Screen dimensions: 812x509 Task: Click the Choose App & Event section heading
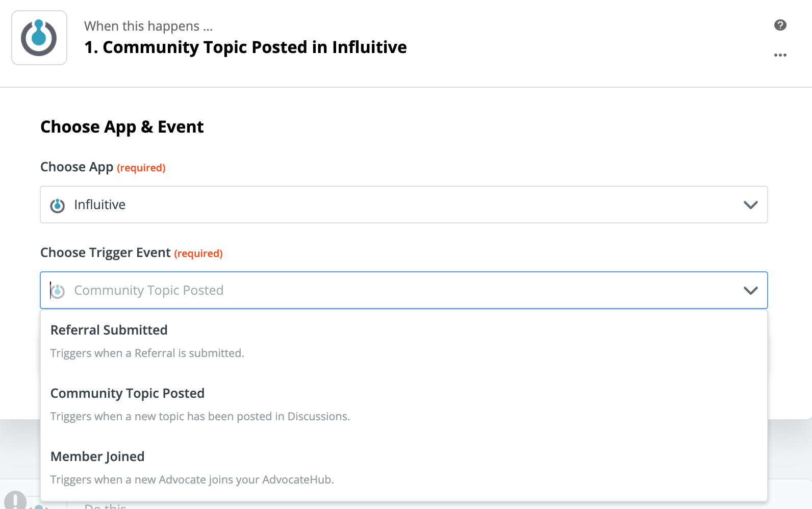(x=122, y=127)
